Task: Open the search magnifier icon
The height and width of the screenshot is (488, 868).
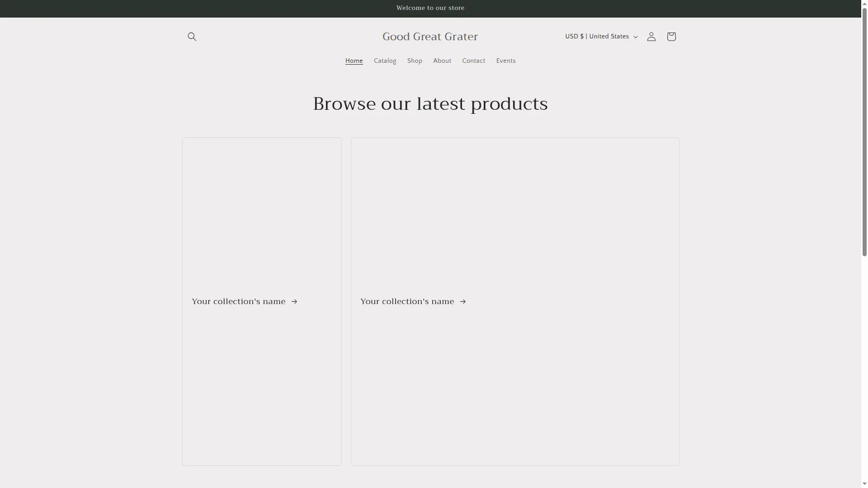Action: pos(192,37)
